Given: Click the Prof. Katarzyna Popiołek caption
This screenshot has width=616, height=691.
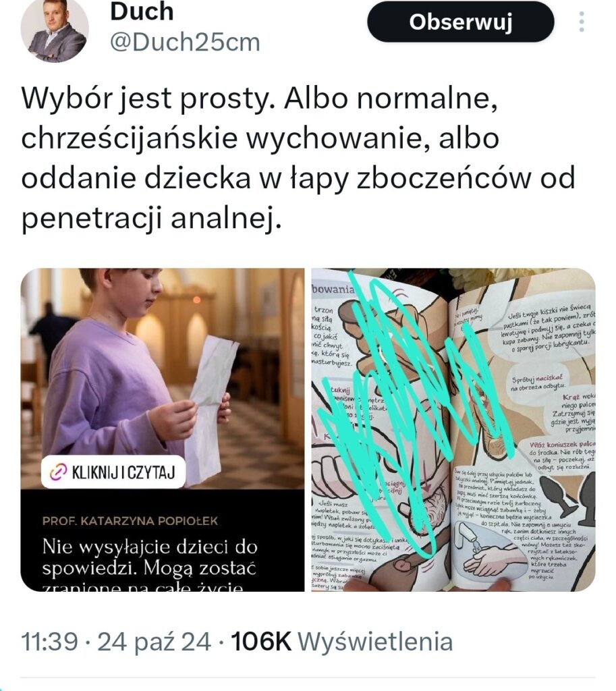Looking at the screenshot, I should click(x=130, y=521).
